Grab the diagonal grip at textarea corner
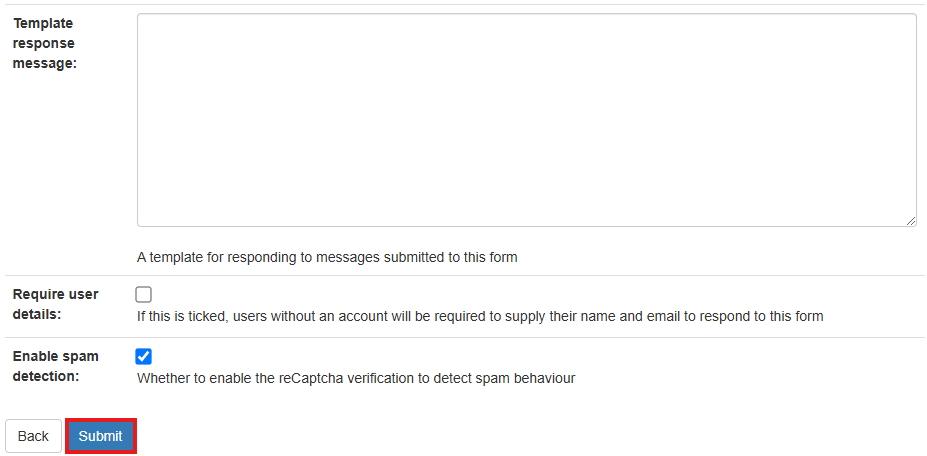The image size is (927, 456). [911, 221]
